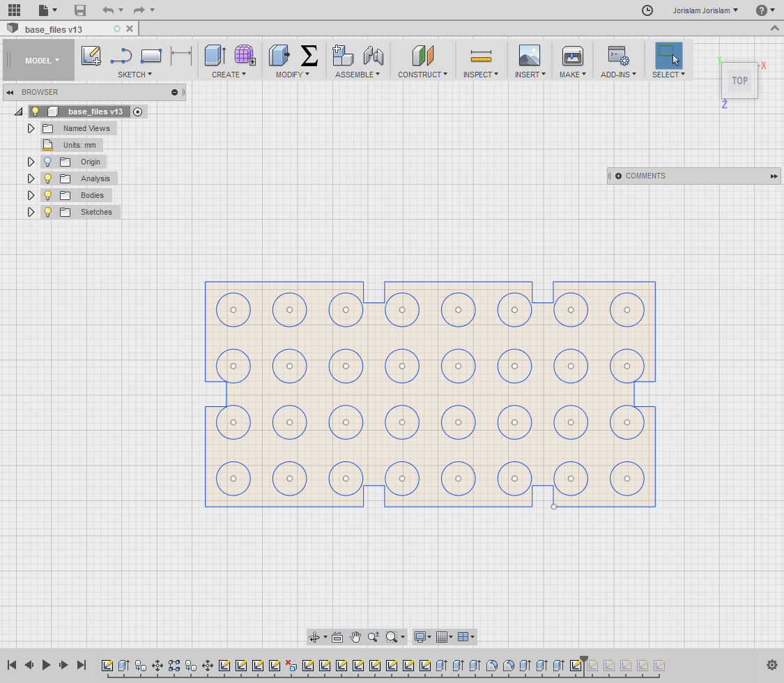Click the Press Pull modify icon
This screenshot has width=784, height=683.
tap(279, 56)
